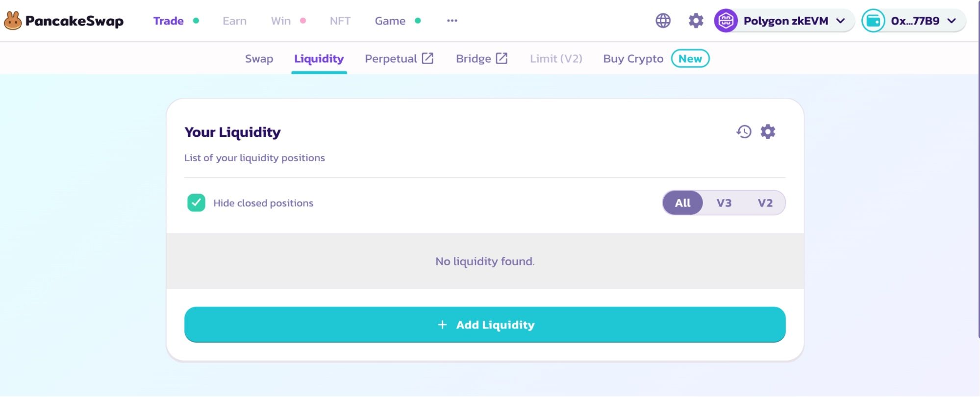Open the Bridge external link
Viewport: 980px width, 397px height.
pos(481,59)
